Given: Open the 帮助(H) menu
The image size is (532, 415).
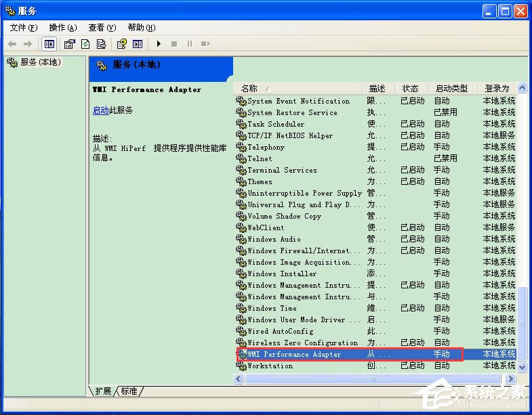Looking at the screenshot, I should [x=141, y=28].
